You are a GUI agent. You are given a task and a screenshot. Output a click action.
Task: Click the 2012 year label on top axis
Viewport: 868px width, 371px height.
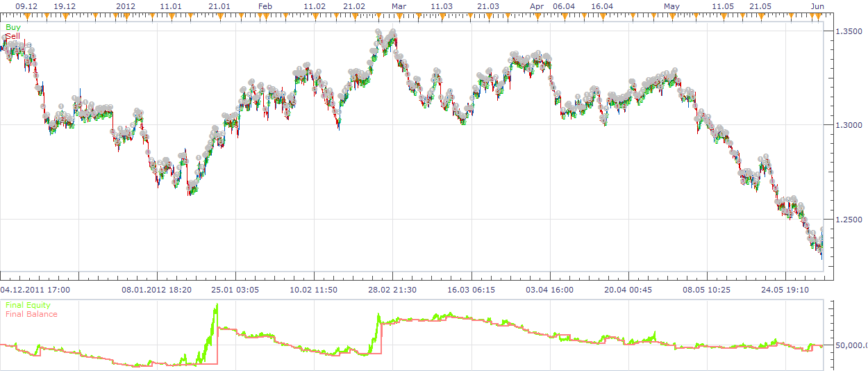click(x=126, y=6)
